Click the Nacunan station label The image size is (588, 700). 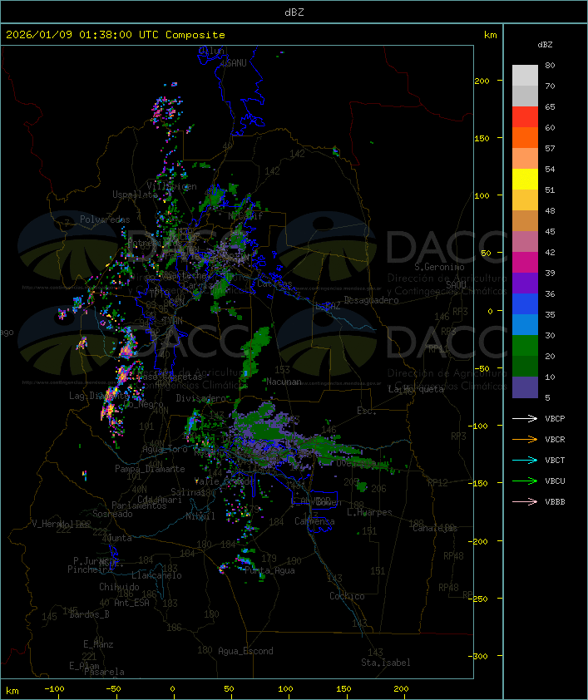pos(284,382)
